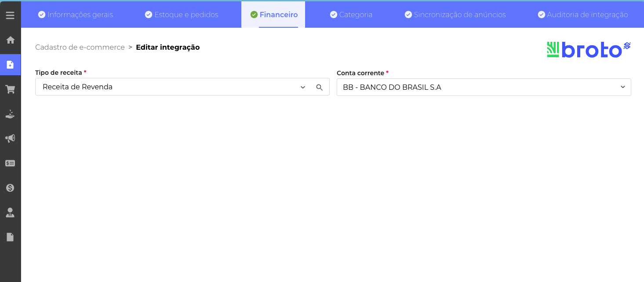644x282 pixels.
Task: Expand the Tipo de receita dropdown arrow
Action: pos(303,87)
